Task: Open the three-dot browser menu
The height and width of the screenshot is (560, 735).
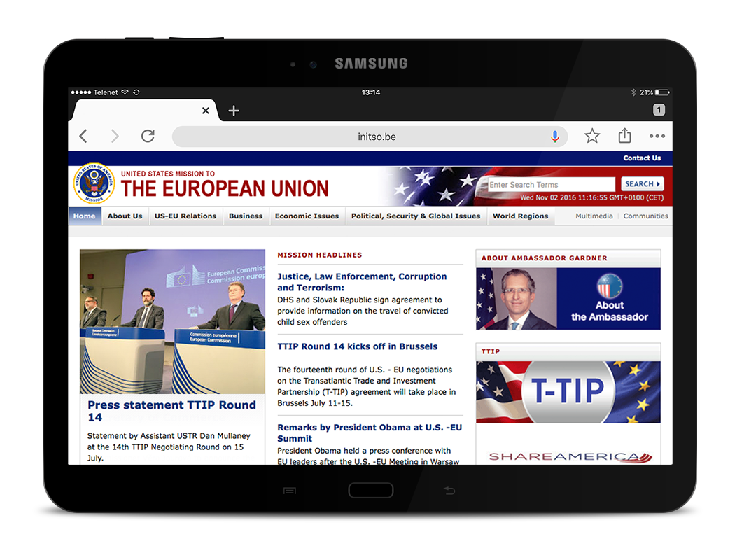Action: click(657, 136)
